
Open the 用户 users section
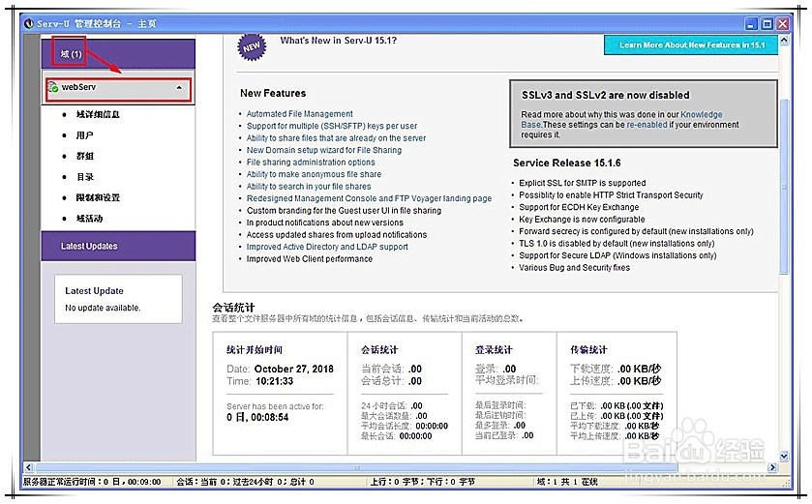tap(84, 135)
